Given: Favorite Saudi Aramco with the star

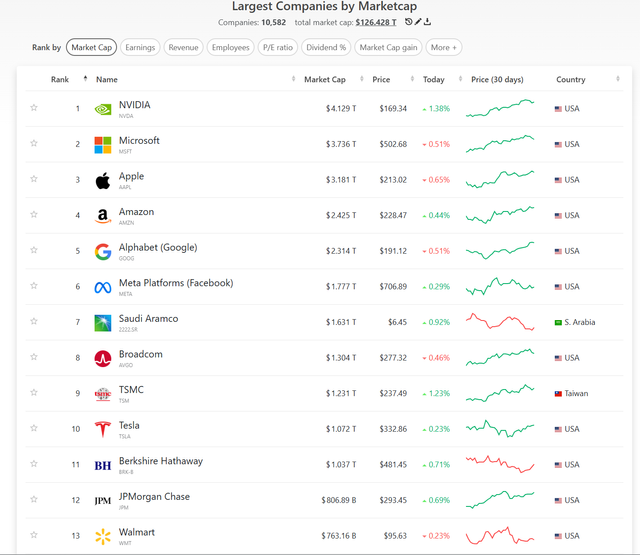Looking at the screenshot, I should tap(34, 321).
